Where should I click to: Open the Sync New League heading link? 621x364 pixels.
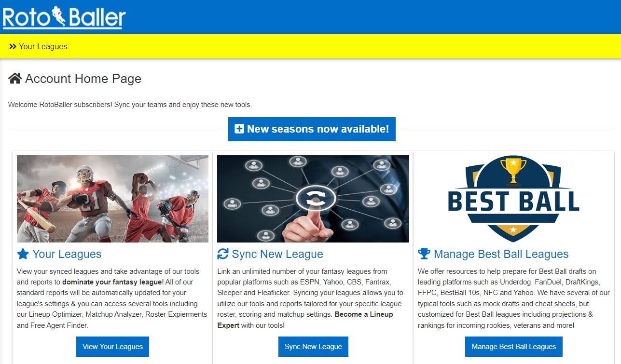pos(277,254)
